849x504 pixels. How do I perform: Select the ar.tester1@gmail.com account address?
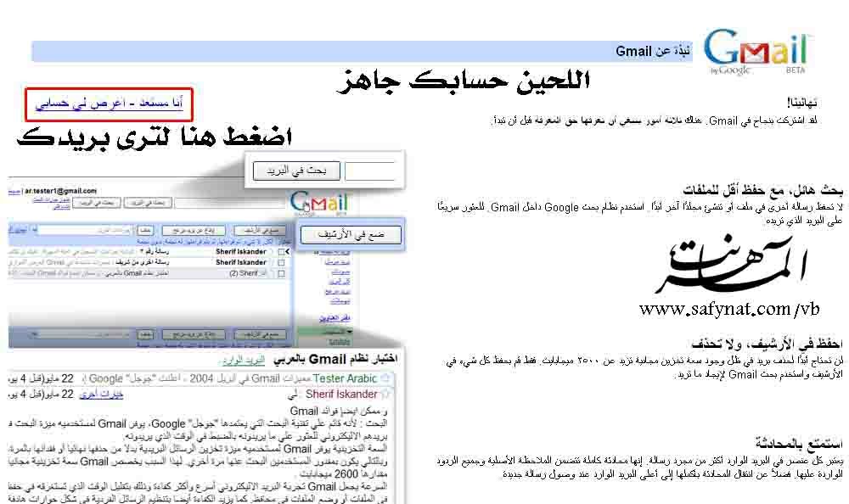[x=60, y=191]
